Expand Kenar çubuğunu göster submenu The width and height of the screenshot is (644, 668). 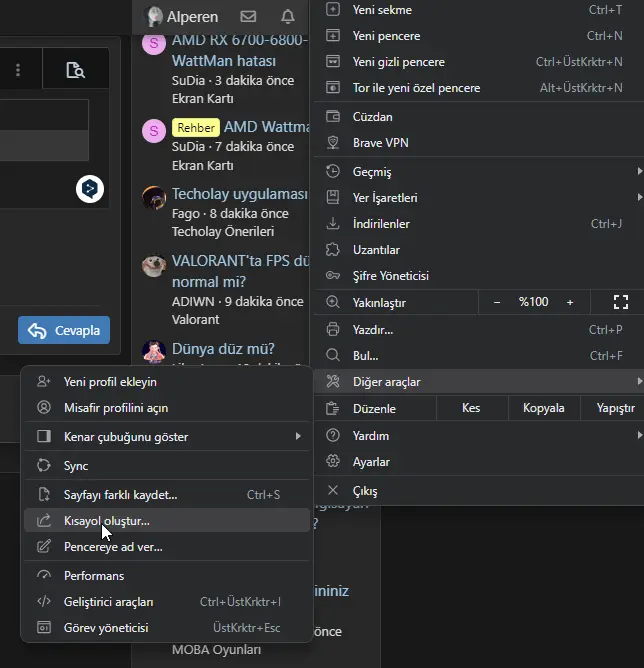tap(167, 437)
